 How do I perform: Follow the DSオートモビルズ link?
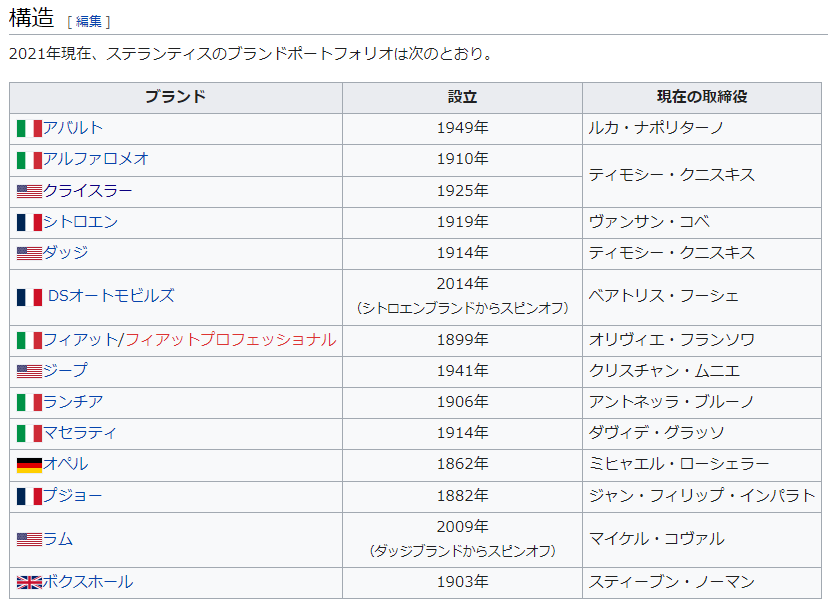111,296
